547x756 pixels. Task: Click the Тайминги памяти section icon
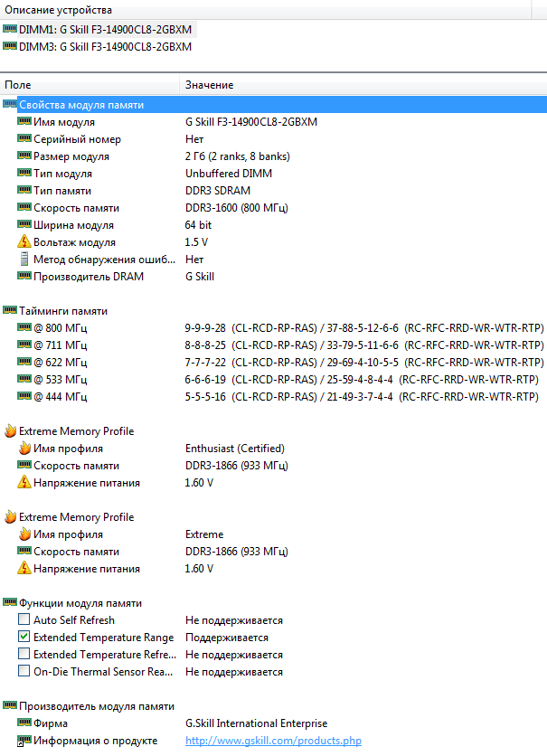[x=10, y=310]
